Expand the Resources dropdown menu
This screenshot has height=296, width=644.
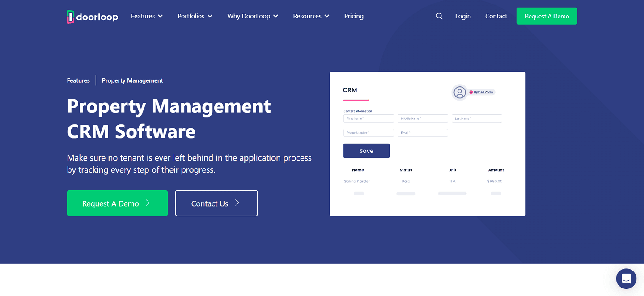pyautogui.click(x=311, y=16)
